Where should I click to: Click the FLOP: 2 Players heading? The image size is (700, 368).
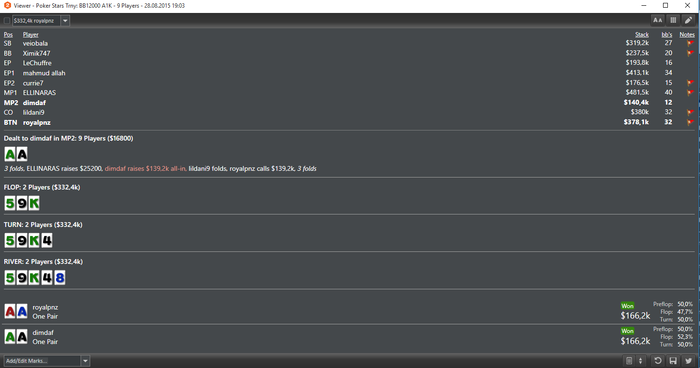[x=42, y=187]
